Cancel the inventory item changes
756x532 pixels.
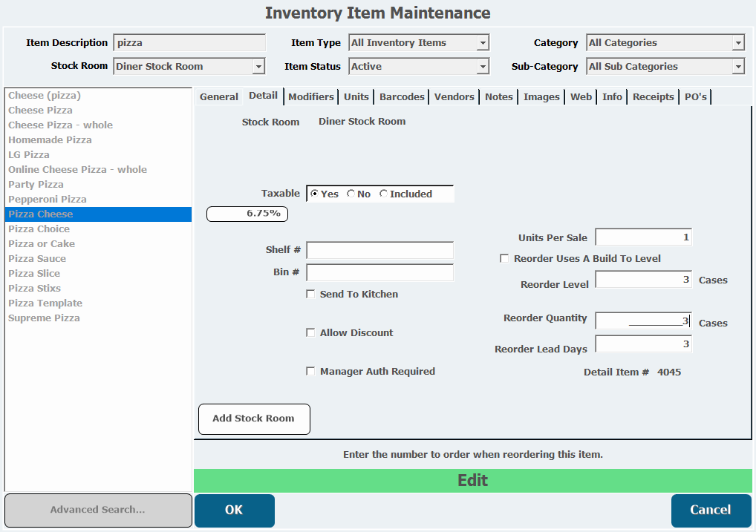[x=711, y=510]
